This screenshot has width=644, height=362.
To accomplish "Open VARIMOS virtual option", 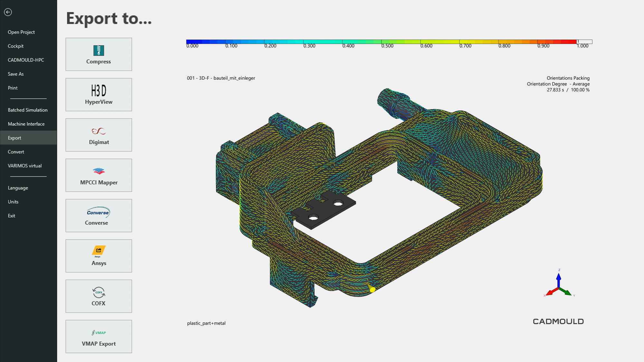I will 25,166.
